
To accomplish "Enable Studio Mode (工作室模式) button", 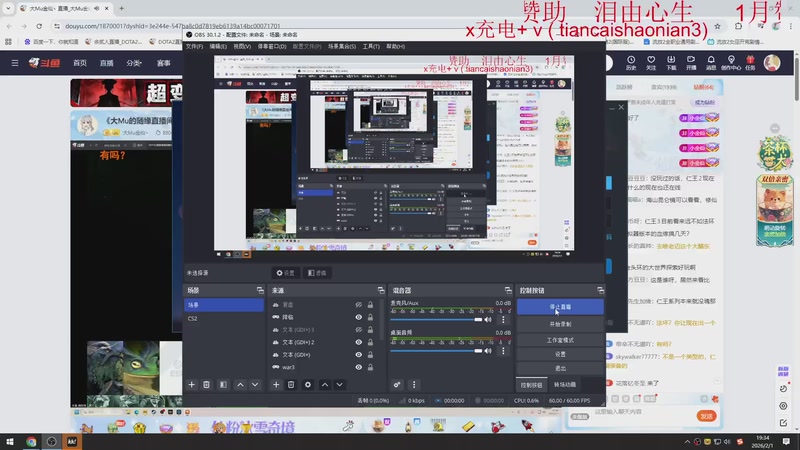I will [560, 340].
